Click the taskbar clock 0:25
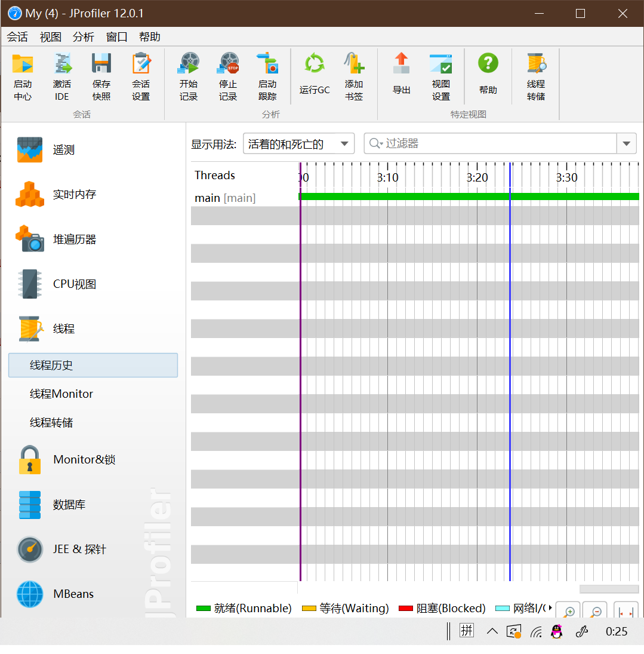Image resolution: width=644 pixels, height=654 pixels. click(617, 631)
